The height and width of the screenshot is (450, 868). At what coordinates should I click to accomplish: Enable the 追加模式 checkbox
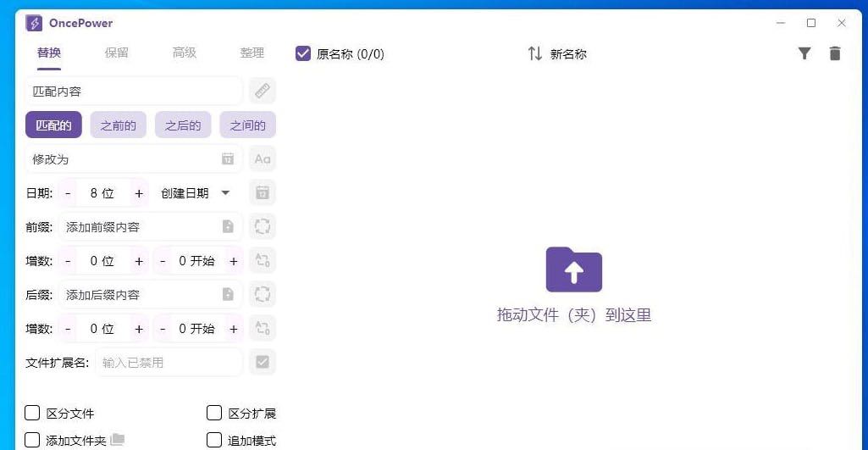(214, 441)
